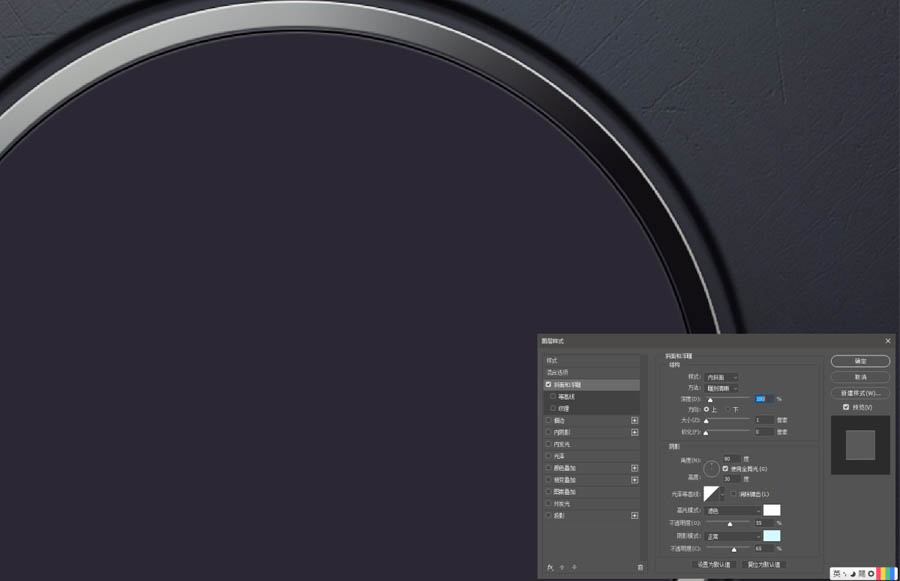Select direction Down (下) radio button

(728, 409)
